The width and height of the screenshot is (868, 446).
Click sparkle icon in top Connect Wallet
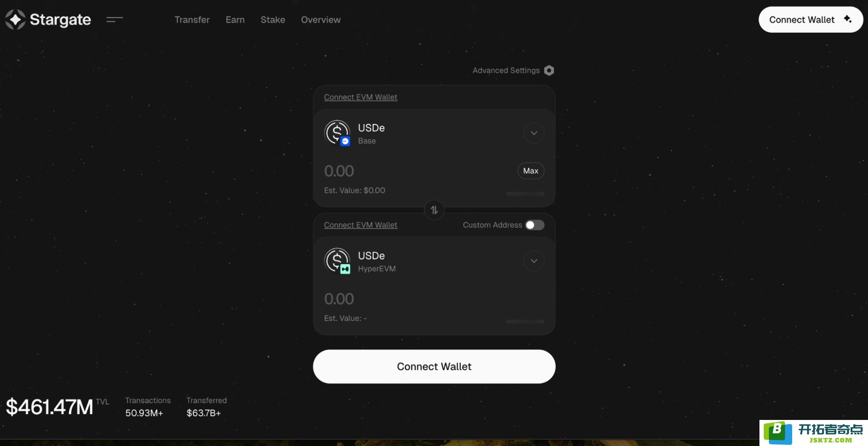pyautogui.click(x=848, y=19)
